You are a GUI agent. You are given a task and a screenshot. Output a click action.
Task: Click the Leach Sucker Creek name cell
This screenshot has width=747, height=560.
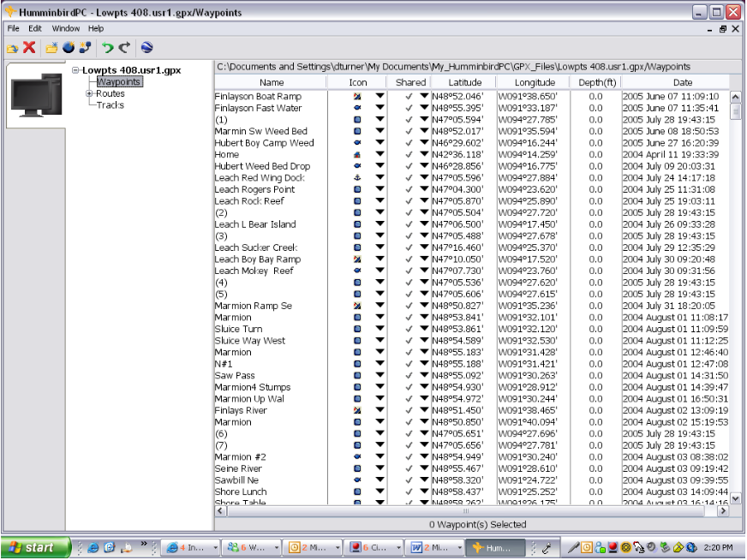tap(271, 247)
